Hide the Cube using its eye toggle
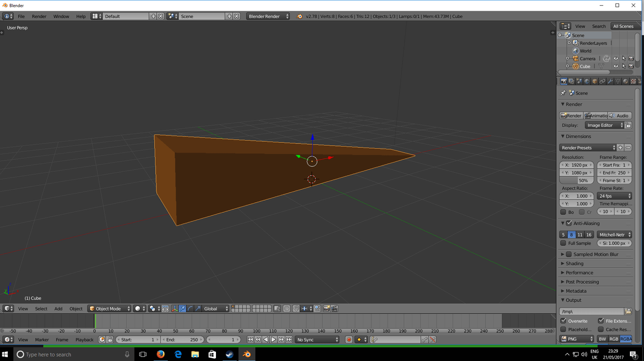 click(615, 66)
